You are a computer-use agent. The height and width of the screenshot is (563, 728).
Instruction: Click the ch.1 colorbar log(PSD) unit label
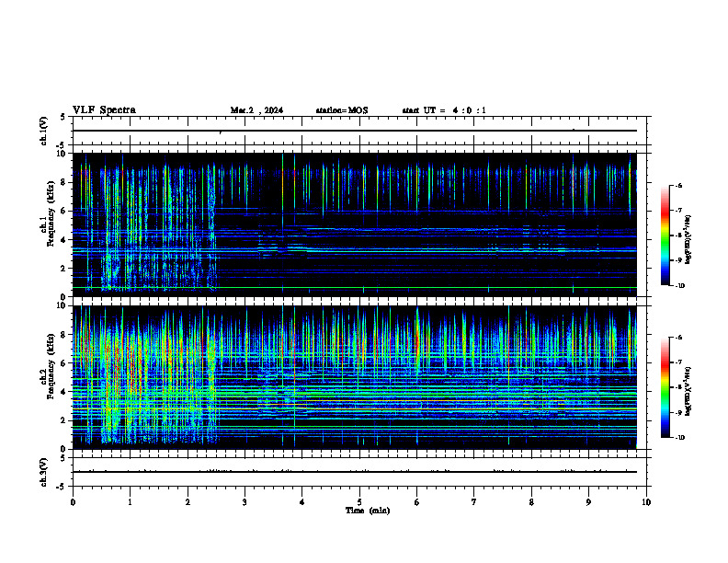688,240
